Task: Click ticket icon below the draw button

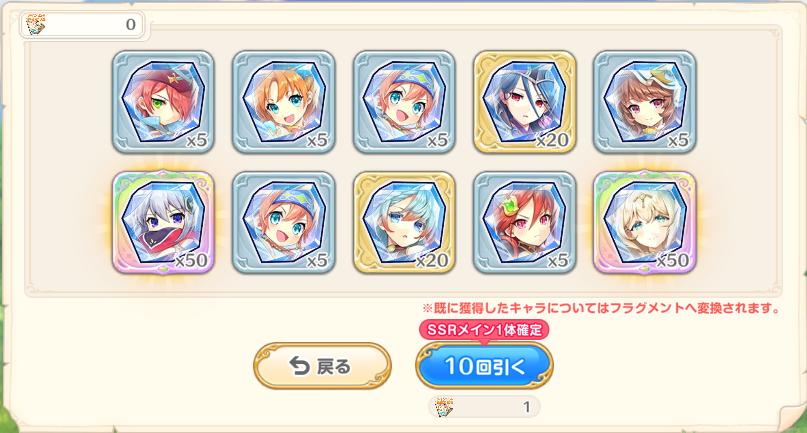Action: click(x=444, y=407)
